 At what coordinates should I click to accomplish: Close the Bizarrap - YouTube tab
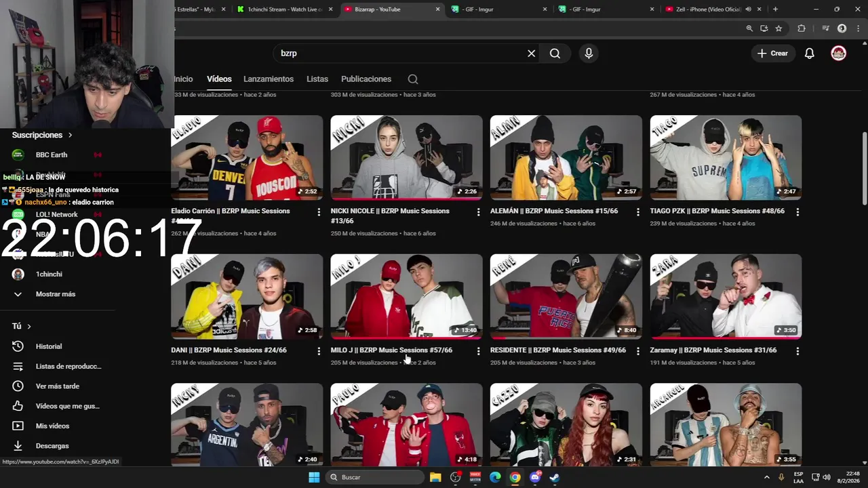pyautogui.click(x=437, y=9)
